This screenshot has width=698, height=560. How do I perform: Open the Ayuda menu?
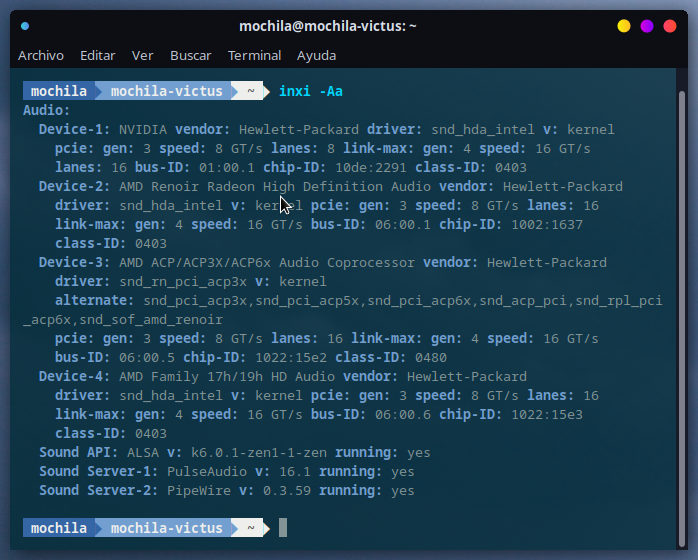(x=317, y=56)
